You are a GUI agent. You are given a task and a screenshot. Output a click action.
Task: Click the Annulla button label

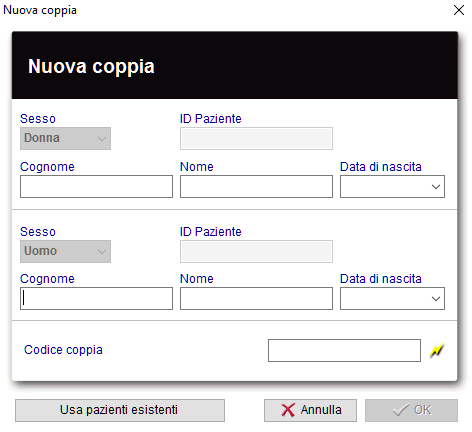(x=321, y=410)
